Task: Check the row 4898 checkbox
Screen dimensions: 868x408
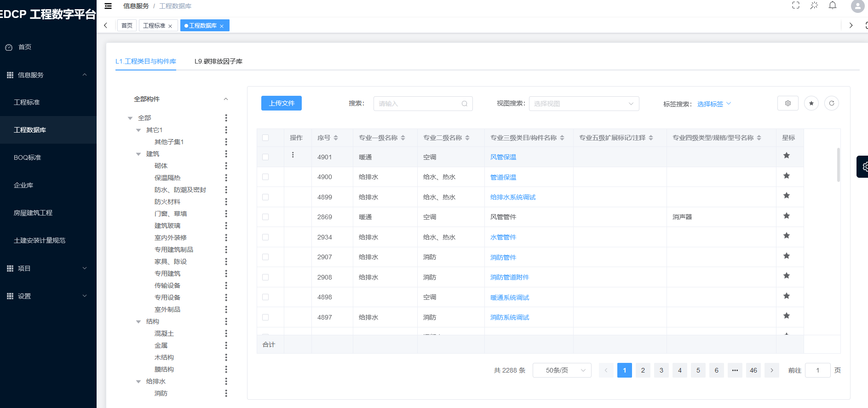Action: pyautogui.click(x=265, y=297)
